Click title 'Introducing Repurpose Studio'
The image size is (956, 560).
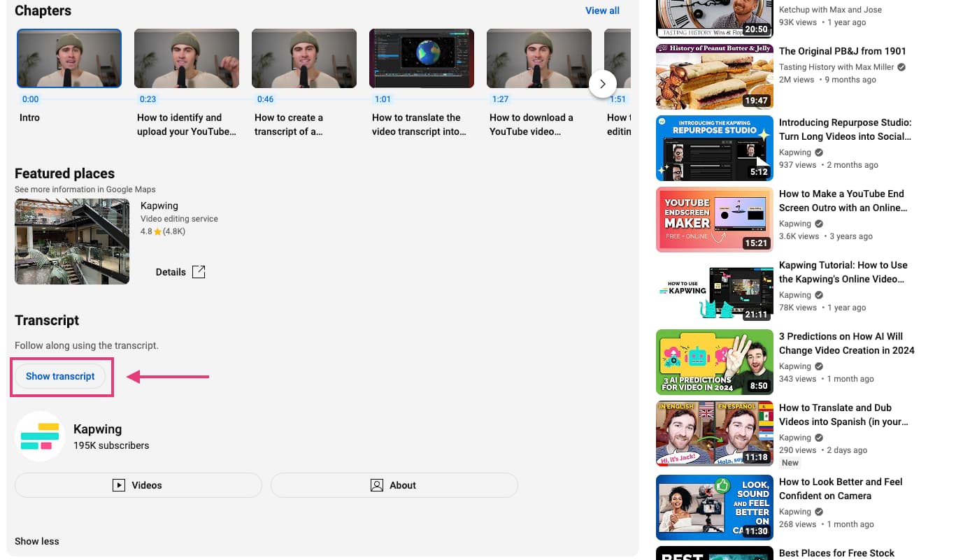point(846,129)
